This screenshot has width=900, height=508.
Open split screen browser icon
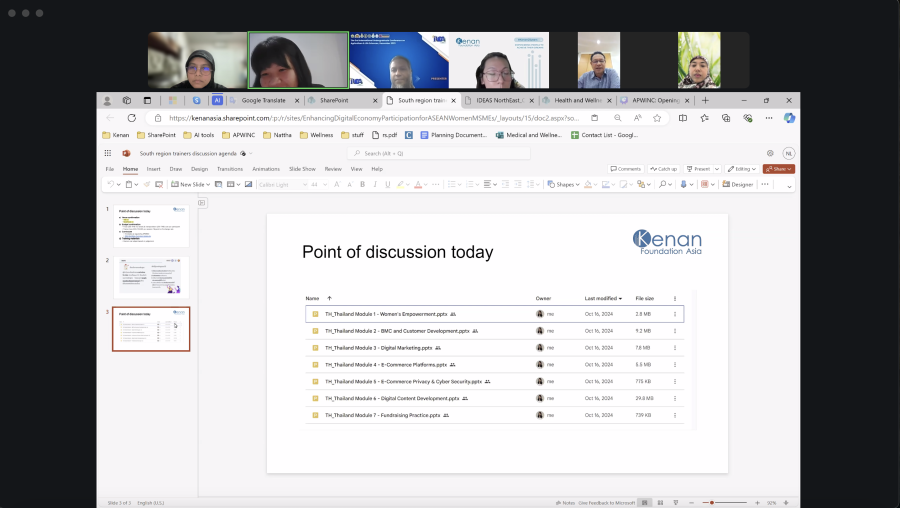pyautogui.click(x=682, y=118)
